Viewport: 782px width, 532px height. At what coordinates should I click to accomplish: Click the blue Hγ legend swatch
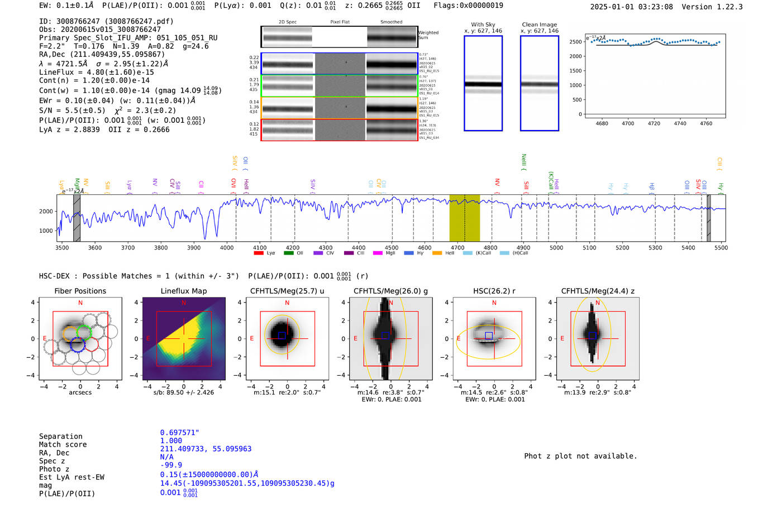click(x=409, y=253)
